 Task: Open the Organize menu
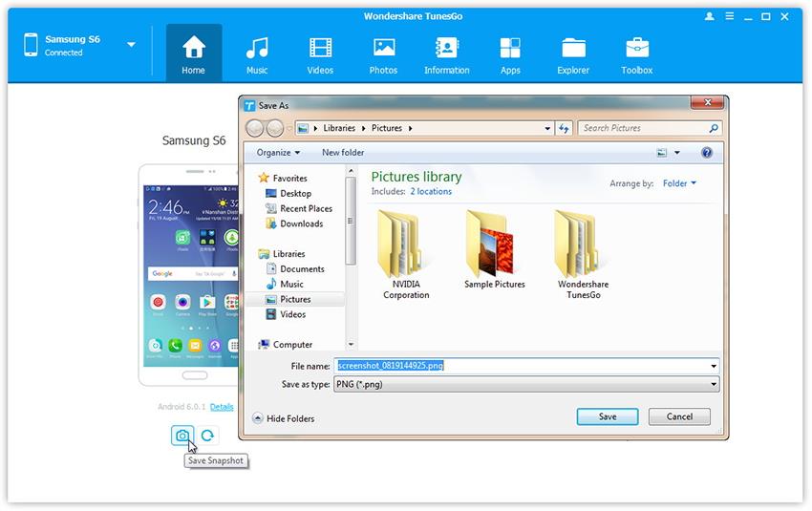tap(278, 153)
